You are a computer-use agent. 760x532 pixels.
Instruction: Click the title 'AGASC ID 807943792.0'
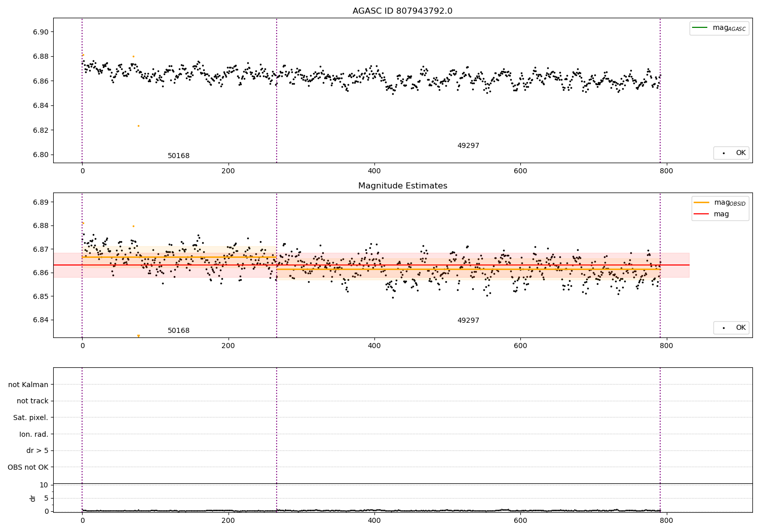pyautogui.click(x=402, y=11)
